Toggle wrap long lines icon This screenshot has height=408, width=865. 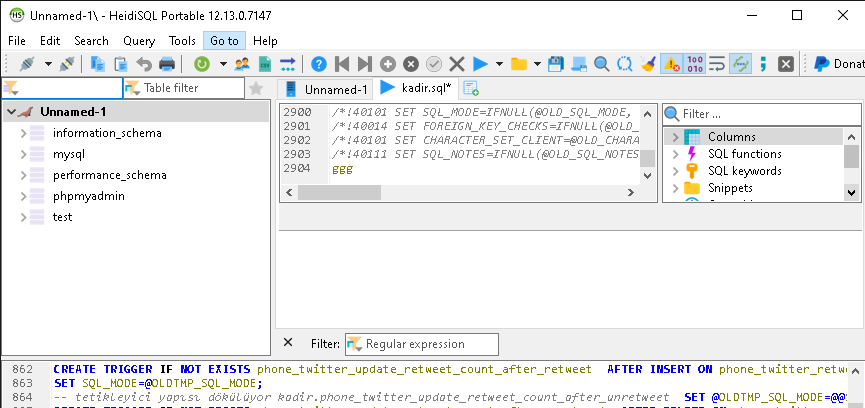pos(717,64)
